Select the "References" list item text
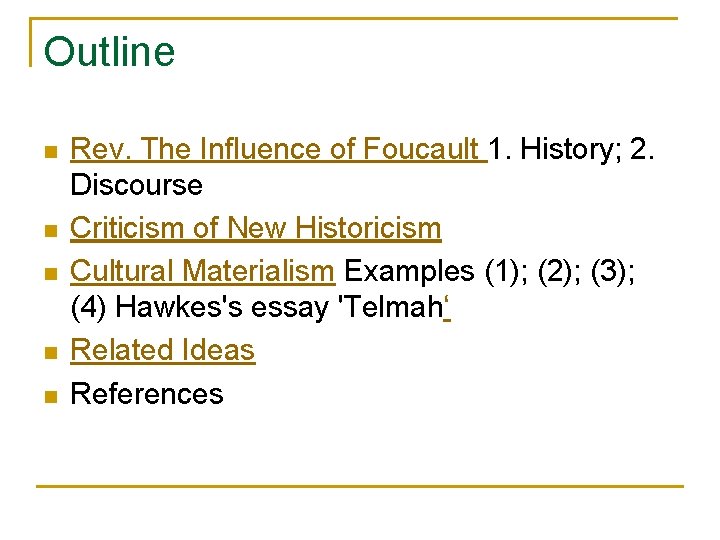Image resolution: width=720 pixels, height=540 pixels. [147, 394]
